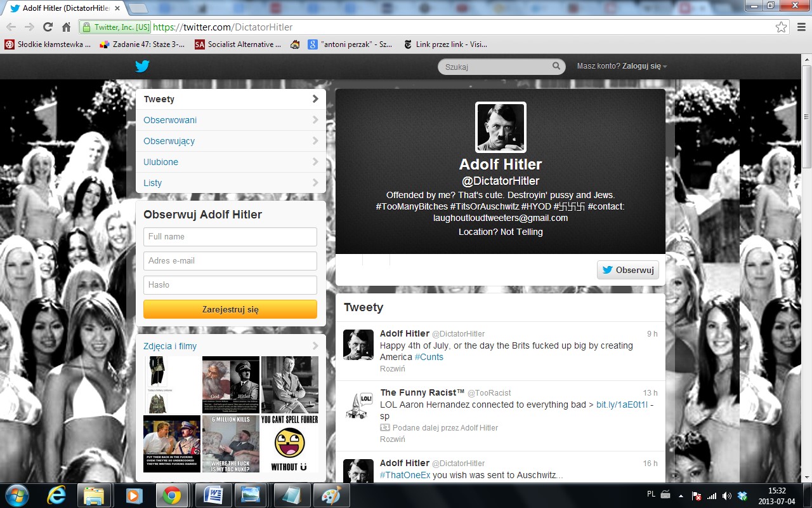The height and width of the screenshot is (508, 812).
Task: Launch Internet Explorer from the taskbar
Action: (56, 495)
